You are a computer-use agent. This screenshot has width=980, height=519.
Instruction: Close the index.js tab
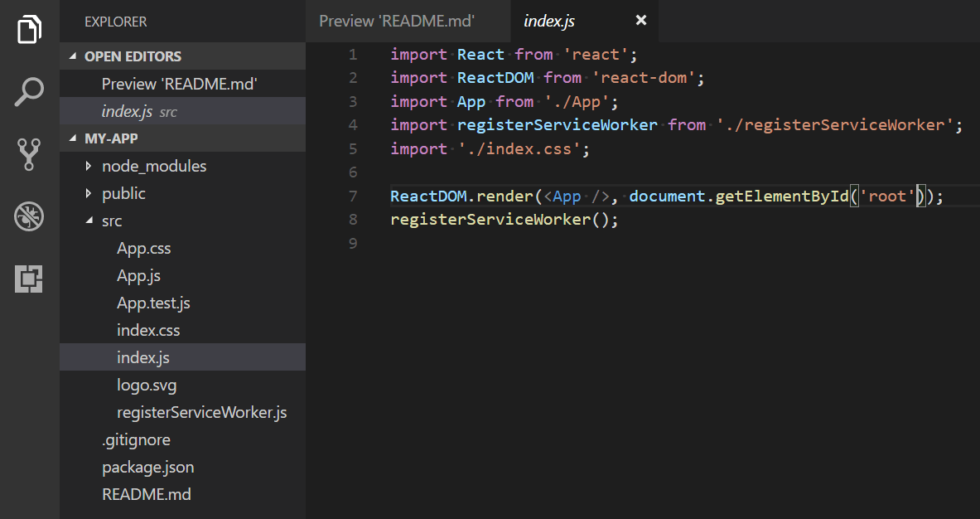coord(640,21)
